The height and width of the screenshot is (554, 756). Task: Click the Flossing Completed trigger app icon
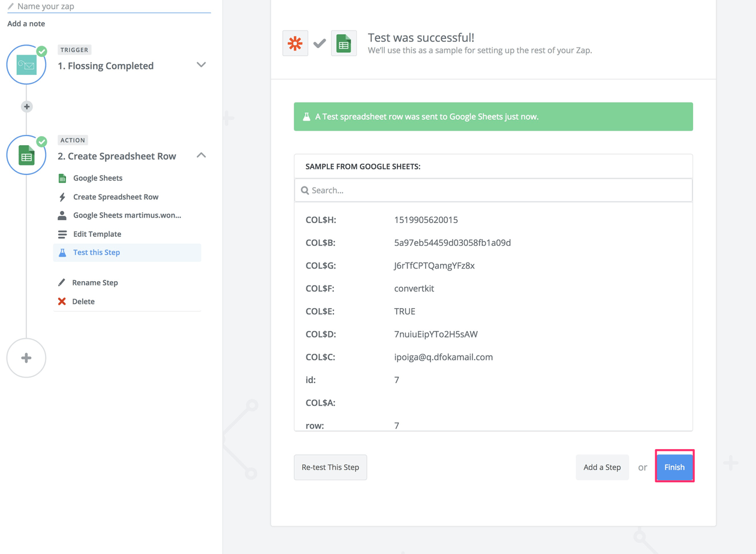(x=26, y=65)
